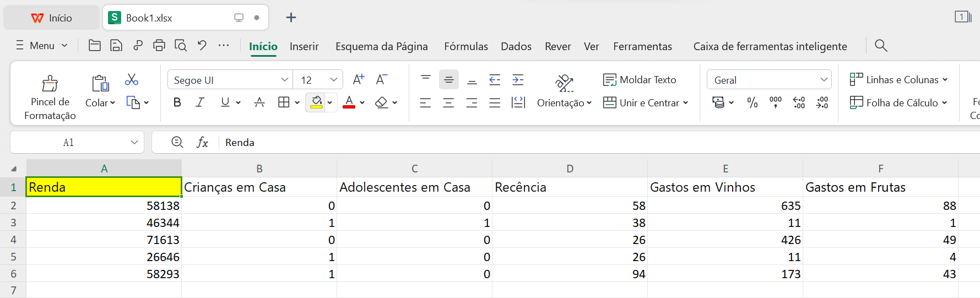Click the search magnifier icon
Screen dimensions: 980x298
[881, 46]
